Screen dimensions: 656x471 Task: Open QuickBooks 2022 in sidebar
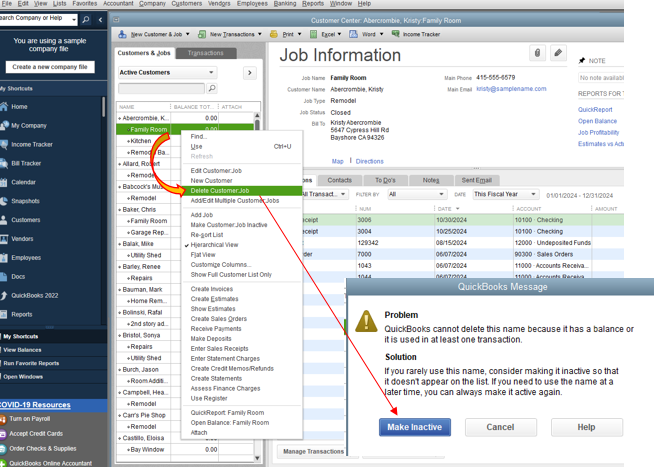pyautogui.click(x=35, y=295)
